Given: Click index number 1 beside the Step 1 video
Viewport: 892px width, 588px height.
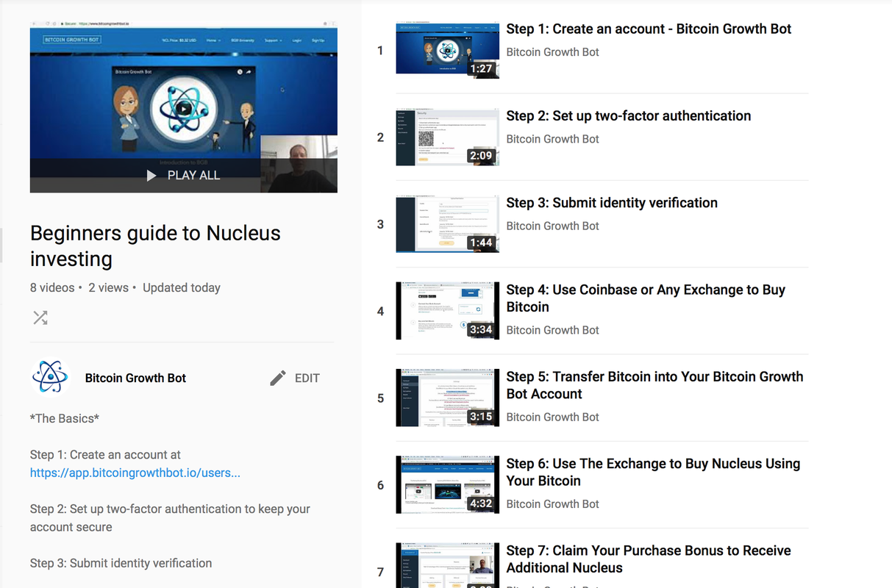Looking at the screenshot, I should (380, 51).
